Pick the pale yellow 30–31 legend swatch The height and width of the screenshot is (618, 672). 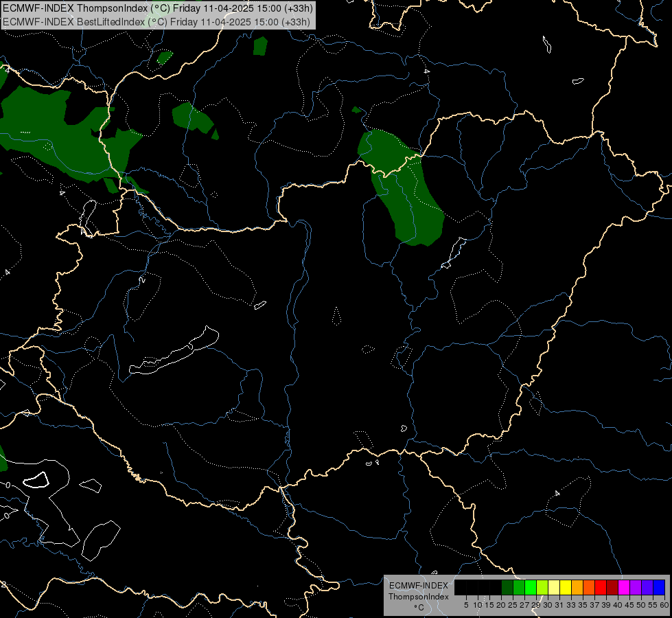(554, 587)
